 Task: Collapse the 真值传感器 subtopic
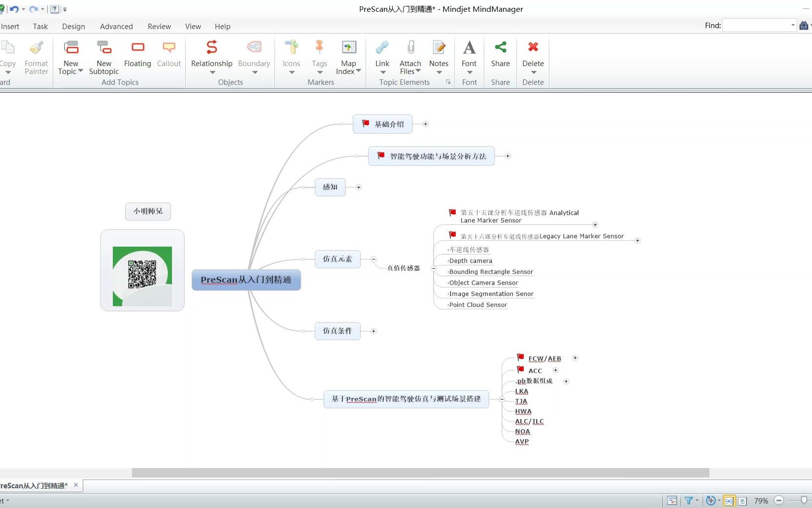pyautogui.click(x=433, y=269)
